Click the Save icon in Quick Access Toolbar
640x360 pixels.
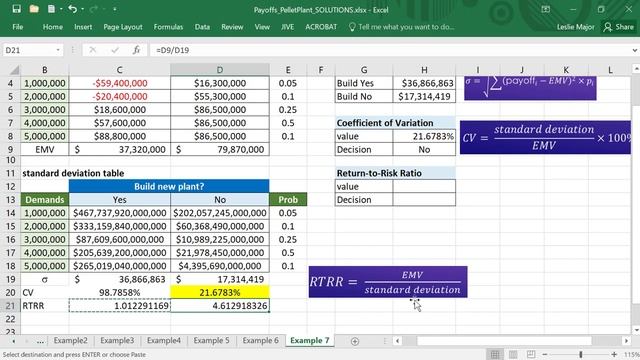point(16,9)
